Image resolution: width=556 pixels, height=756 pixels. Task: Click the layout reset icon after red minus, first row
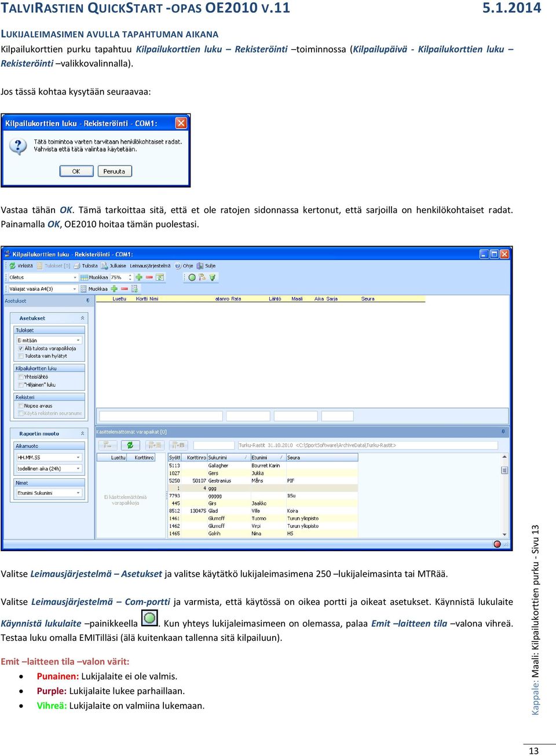tap(160, 277)
